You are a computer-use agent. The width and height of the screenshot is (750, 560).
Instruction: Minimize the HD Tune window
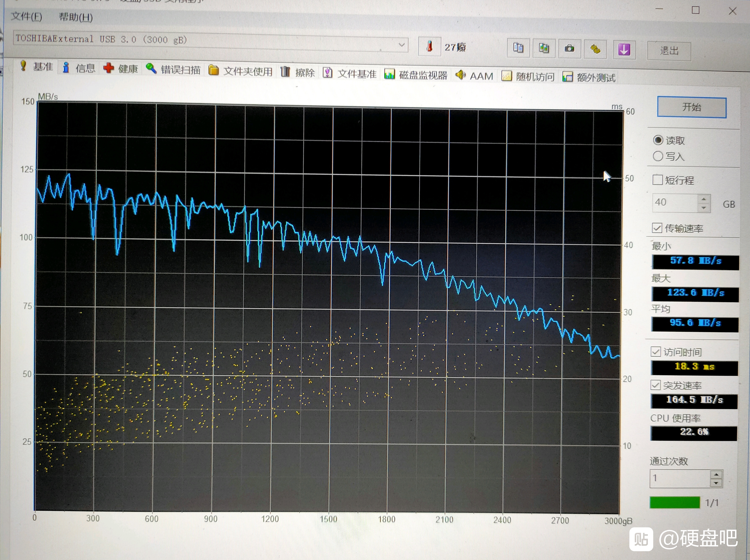point(659,9)
